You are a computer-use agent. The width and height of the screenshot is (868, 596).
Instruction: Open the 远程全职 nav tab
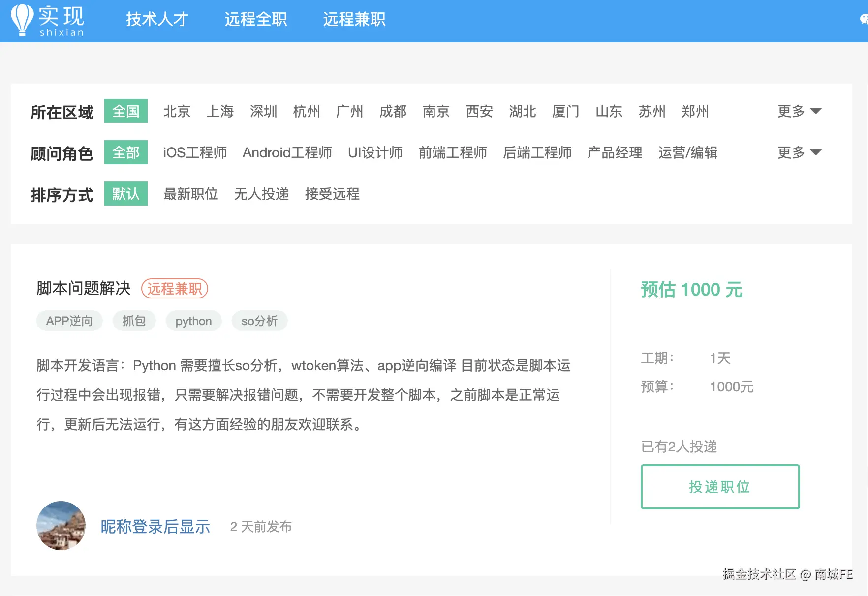(255, 19)
